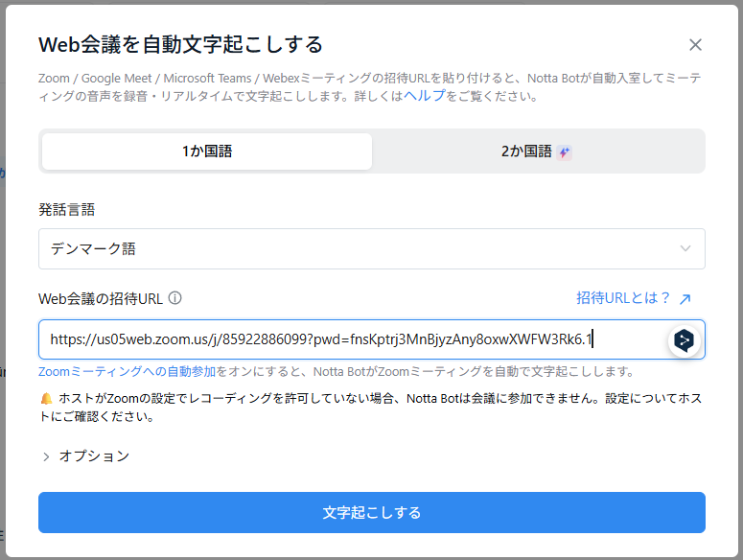
Task: Click the chevron arrow in the language selector
Action: point(685,249)
